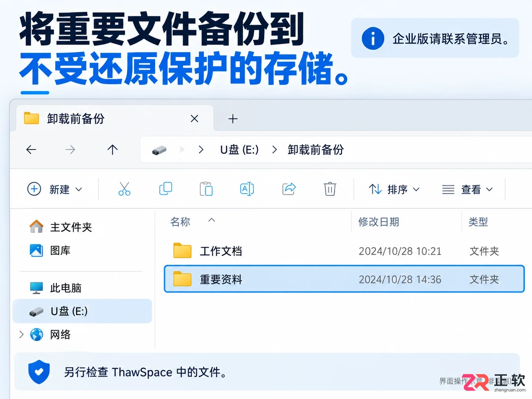Select the 卸载前备份 tab
Screen dimensions: 532x399
(115, 119)
